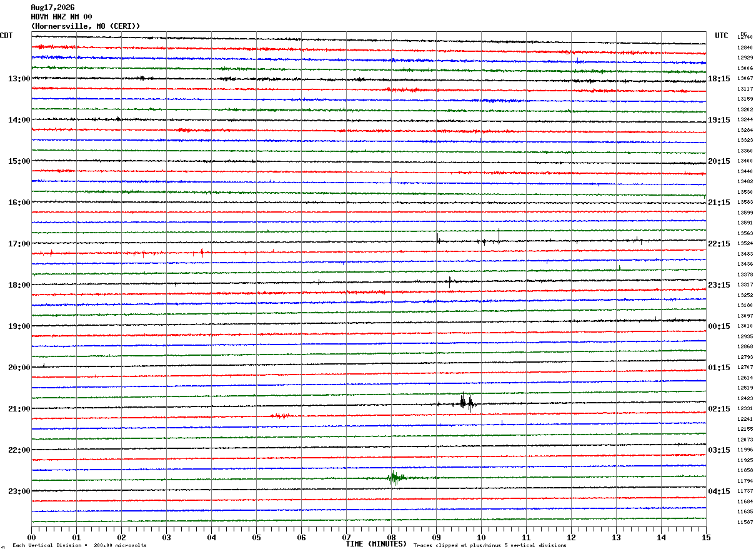The image size is (756, 554).
Task: Click the red trace small disturbance below 21:00
Action: (280, 416)
